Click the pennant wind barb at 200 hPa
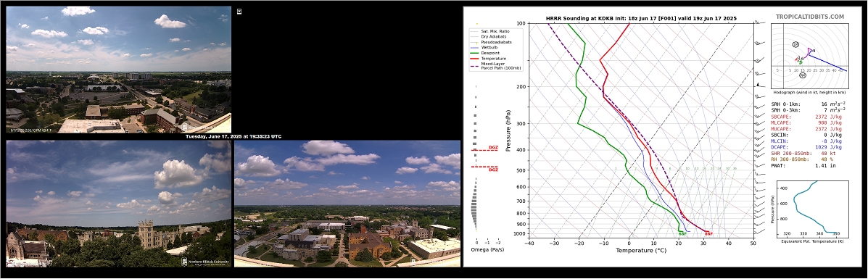868x279 pixels. point(759,85)
